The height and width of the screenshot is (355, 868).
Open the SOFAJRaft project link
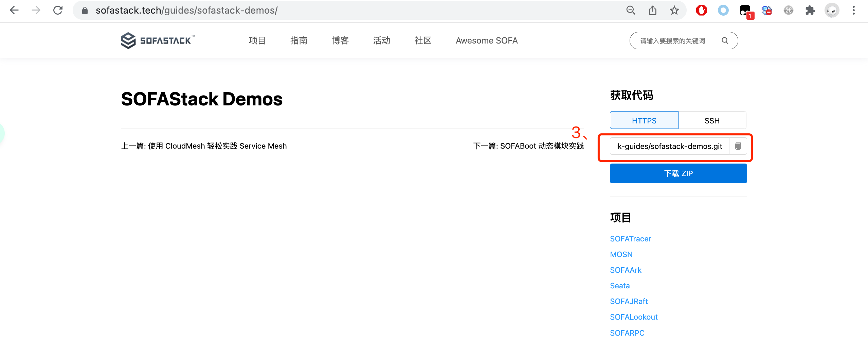coord(629,301)
